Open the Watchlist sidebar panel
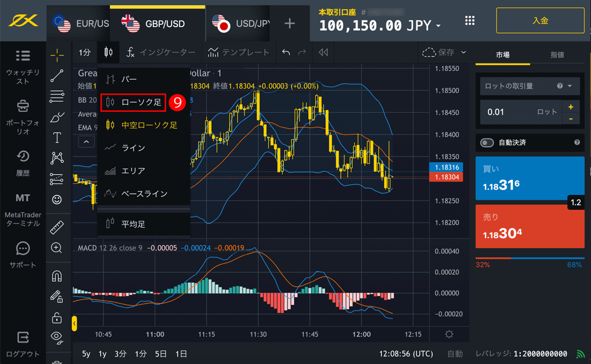591x364 pixels. 23,67
